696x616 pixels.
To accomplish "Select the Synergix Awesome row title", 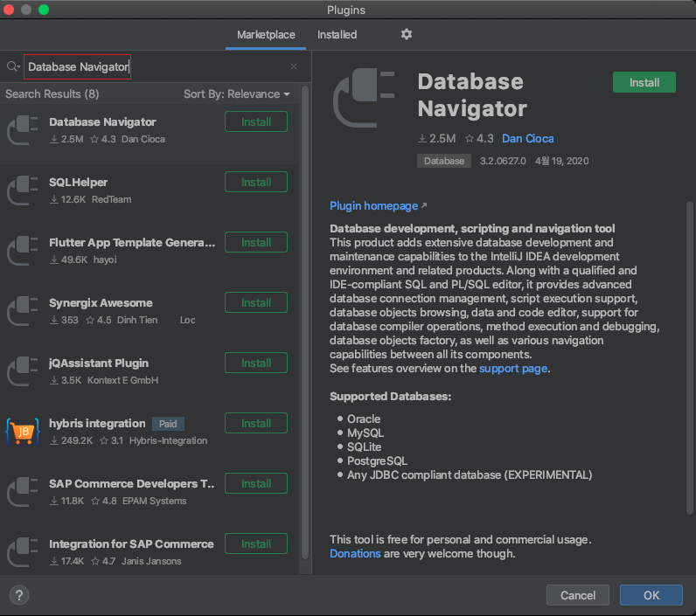I will coord(101,303).
